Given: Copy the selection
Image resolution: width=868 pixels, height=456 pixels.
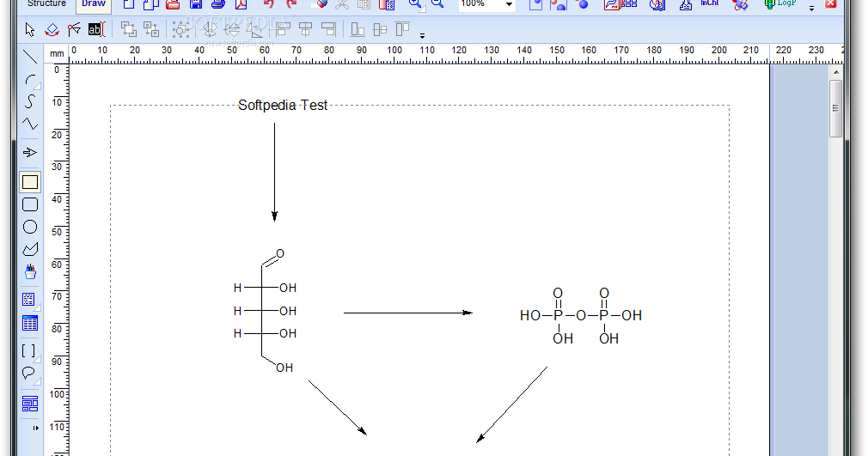Looking at the screenshot, I should coord(364,4).
